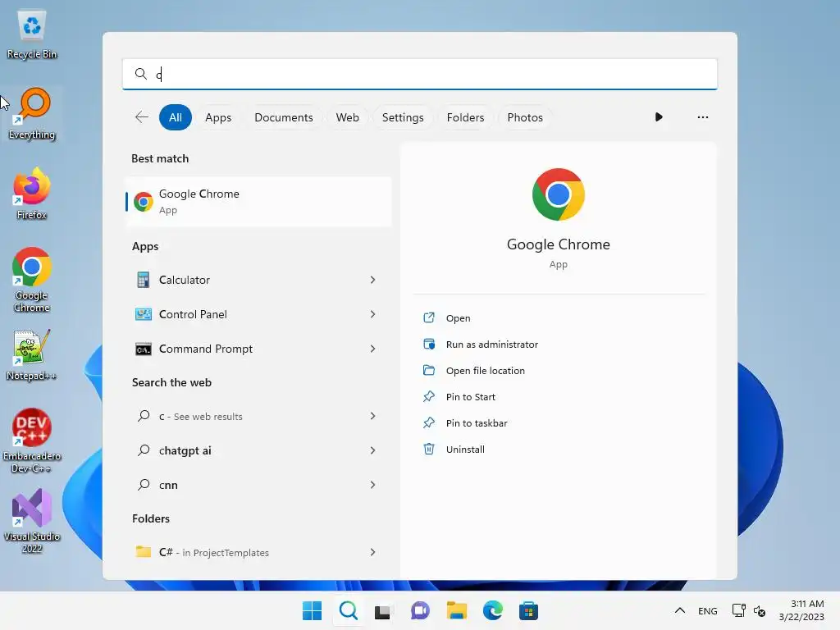
Task: Switch to the Folders filter tab
Action: click(466, 117)
